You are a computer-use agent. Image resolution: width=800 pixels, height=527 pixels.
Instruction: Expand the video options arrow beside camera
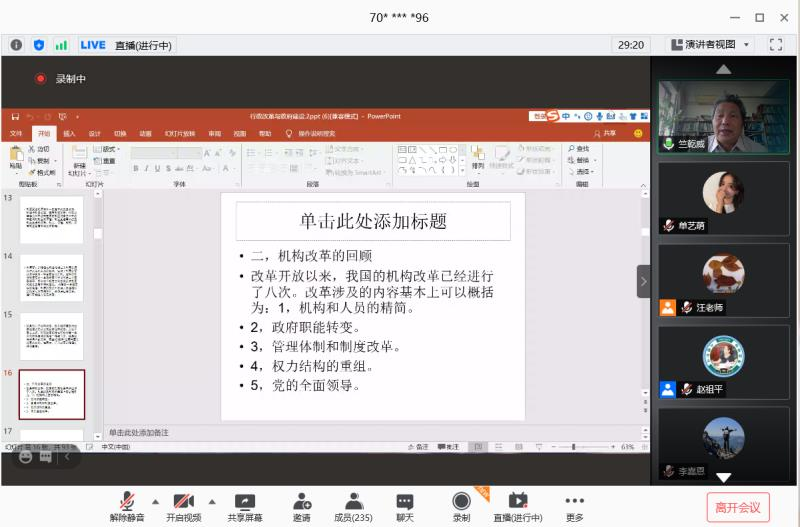[212, 501]
